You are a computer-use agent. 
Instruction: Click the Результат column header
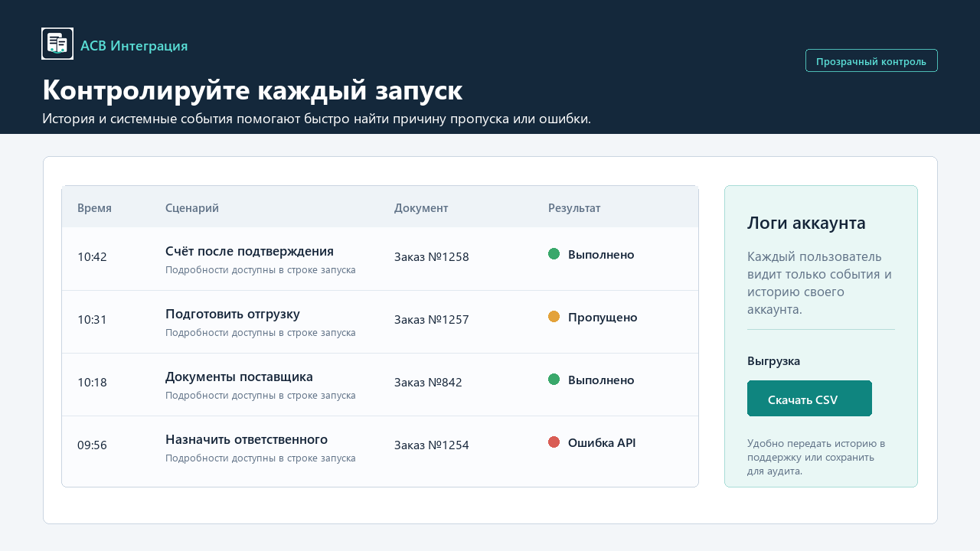point(574,208)
